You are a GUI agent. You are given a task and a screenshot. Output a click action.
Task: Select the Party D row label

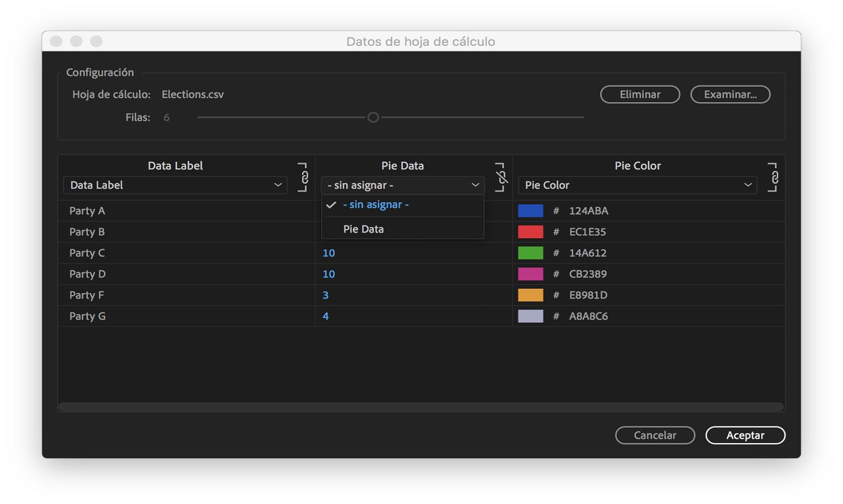87,274
